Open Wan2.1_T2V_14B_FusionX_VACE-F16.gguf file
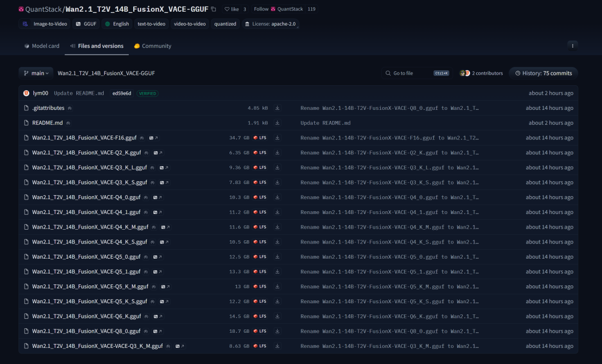Image resolution: width=602 pixels, height=364 pixels. (x=84, y=138)
